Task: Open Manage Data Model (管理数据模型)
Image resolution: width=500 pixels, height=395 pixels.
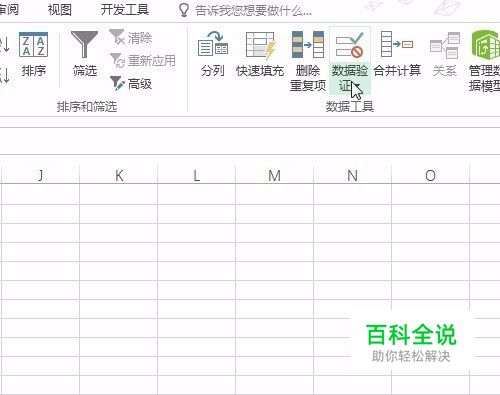Action: tap(484, 61)
